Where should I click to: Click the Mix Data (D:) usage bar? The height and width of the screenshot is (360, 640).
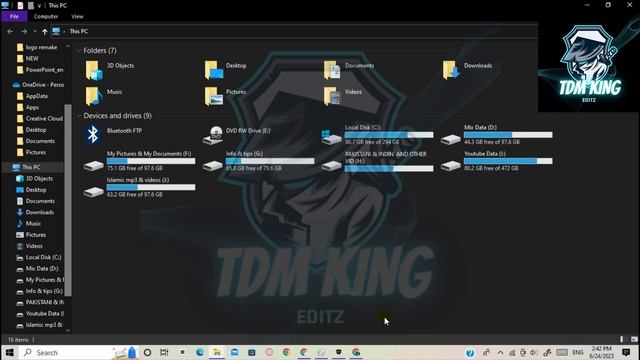(x=508, y=135)
